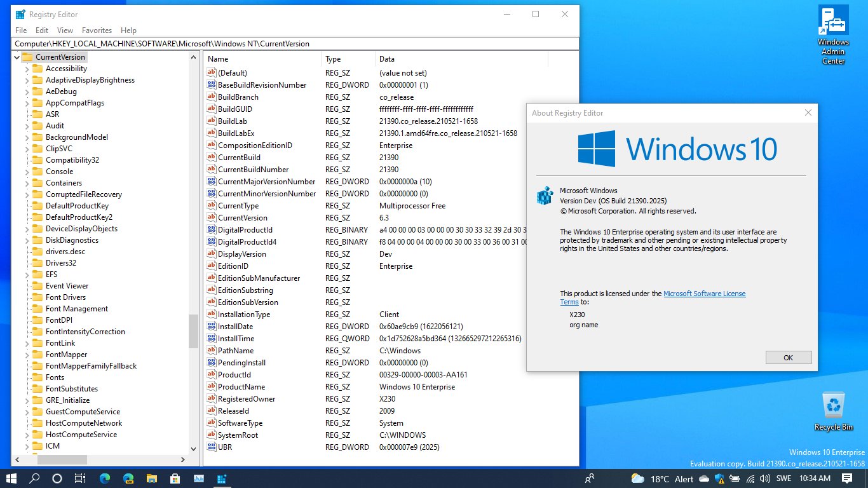Expand the Accessibility key
The image size is (868, 488).
(x=27, y=69)
